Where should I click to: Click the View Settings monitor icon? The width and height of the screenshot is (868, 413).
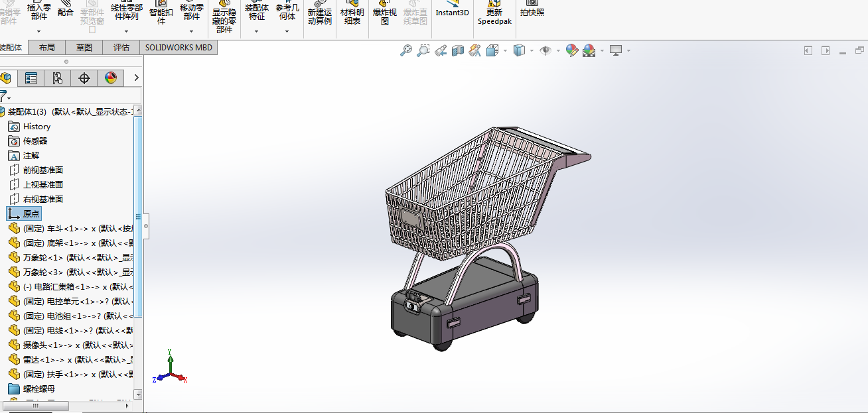click(x=616, y=50)
